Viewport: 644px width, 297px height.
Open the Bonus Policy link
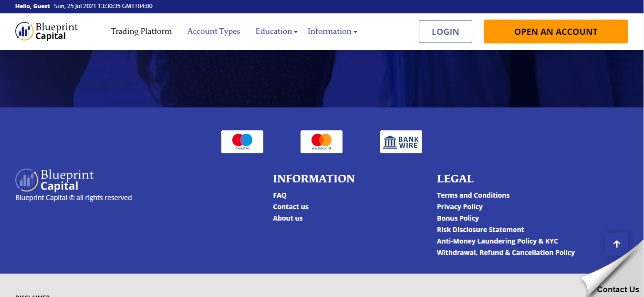tap(458, 218)
